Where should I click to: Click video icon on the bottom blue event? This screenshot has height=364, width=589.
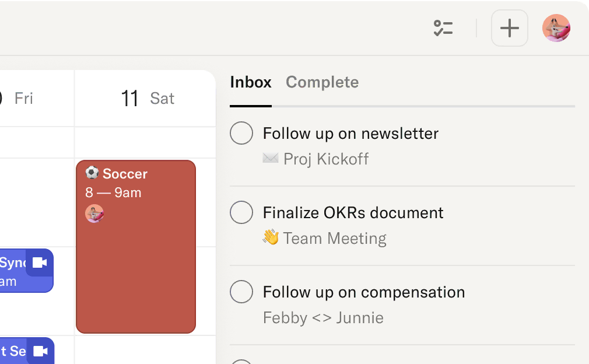tap(40, 351)
